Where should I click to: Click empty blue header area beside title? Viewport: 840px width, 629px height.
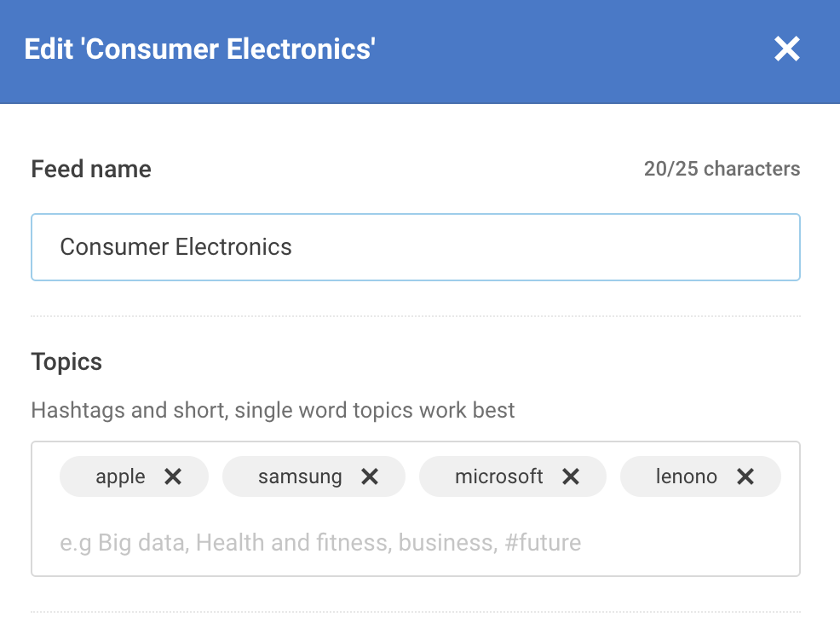pyautogui.click(x=571, y=49)
